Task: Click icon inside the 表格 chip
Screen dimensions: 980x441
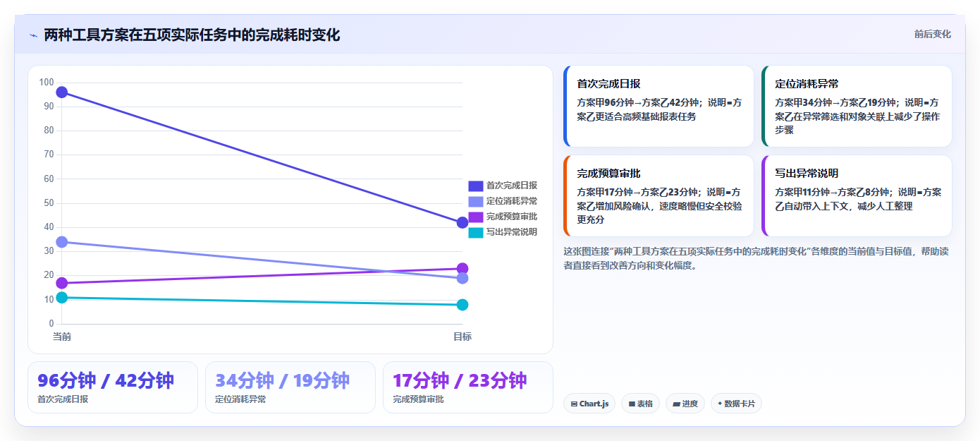Action: point(632,404)
